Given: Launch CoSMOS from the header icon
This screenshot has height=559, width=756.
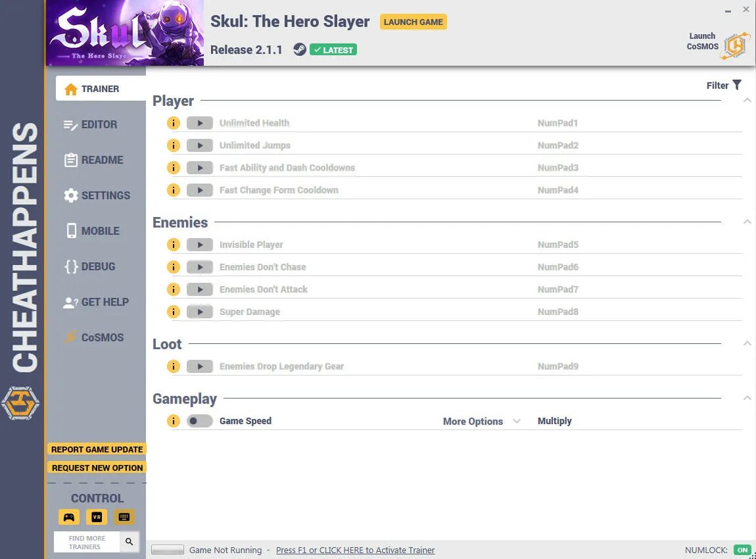Looking at the screenshot, I should (736, 47).
